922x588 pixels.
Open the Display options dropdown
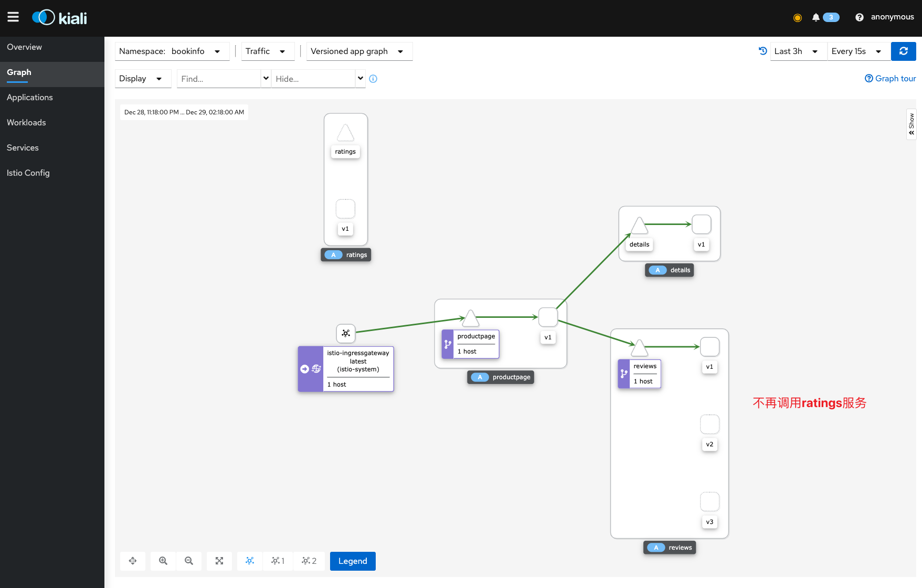point(143,79)
